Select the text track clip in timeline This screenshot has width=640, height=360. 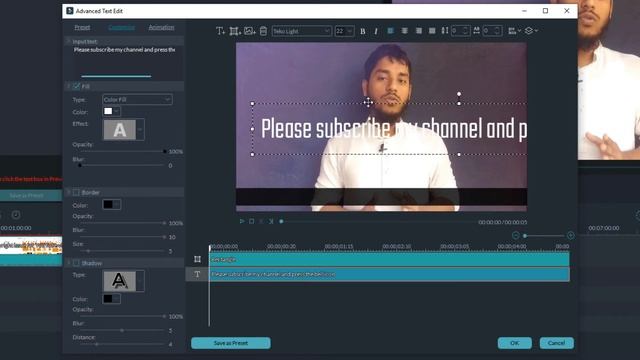(389, 274)
